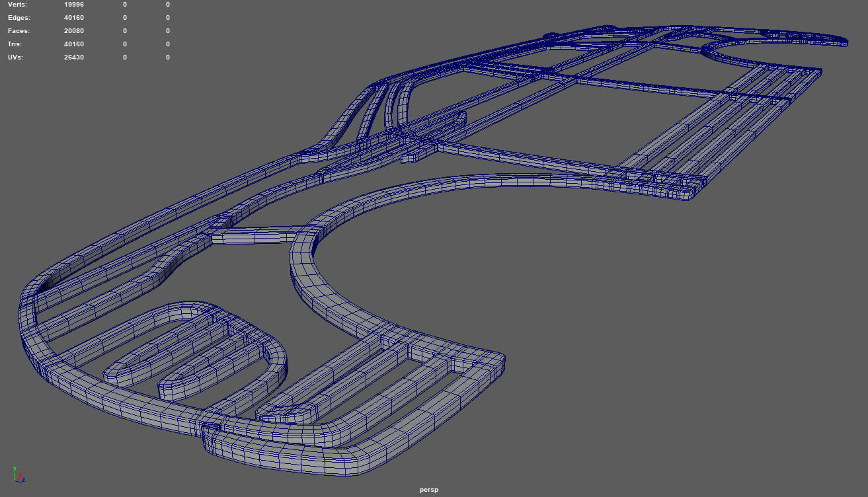Click the Verts count value 19996
Viewport: 868px width, 497px height.
(73, 5)
